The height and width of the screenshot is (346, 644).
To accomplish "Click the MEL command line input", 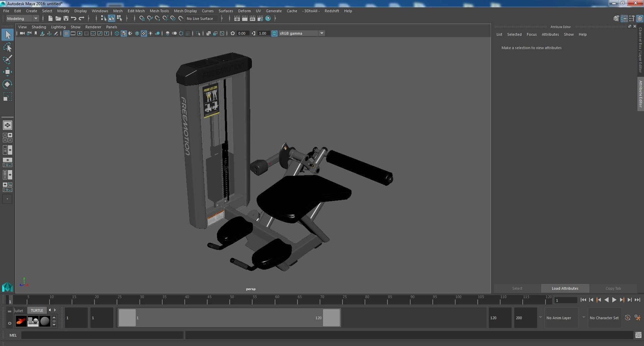I will (x=102, y=335).
